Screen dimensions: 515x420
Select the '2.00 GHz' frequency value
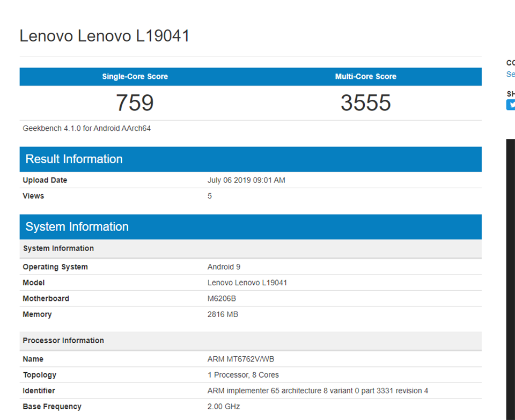click(x=224, y=407)
